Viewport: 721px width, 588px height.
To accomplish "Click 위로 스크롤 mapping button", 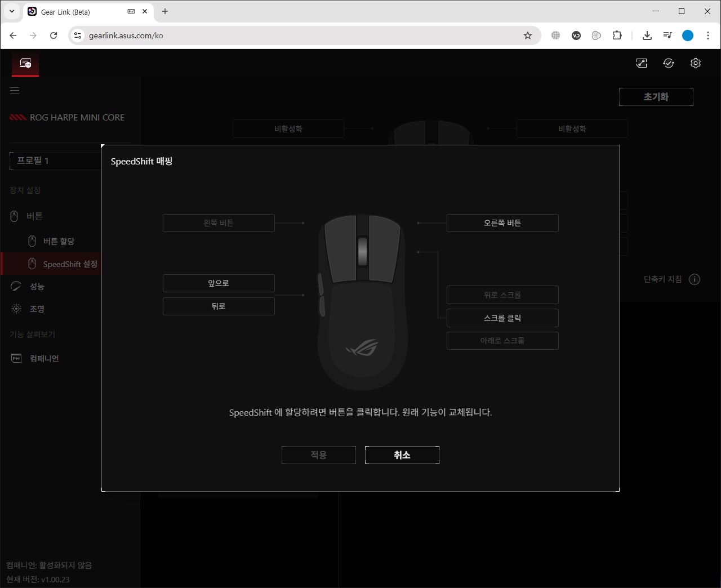I will [x=502, y=295].
